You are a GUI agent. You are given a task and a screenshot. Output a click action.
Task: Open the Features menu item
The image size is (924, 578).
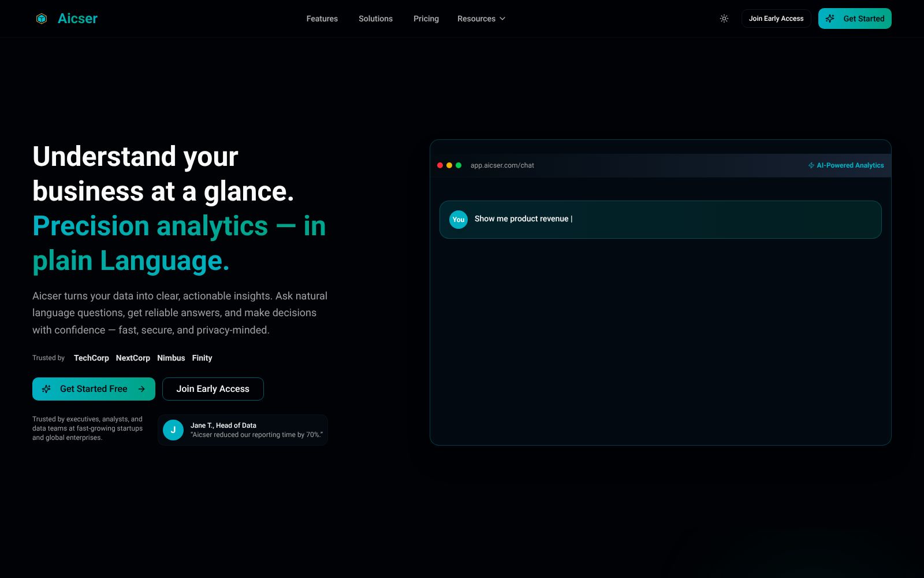pyautogui.click(x=322, y=18)
